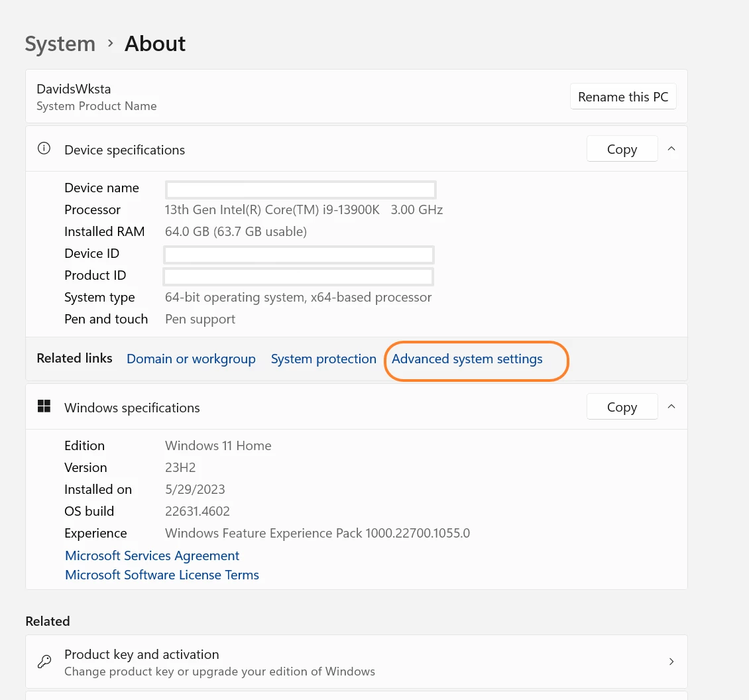Open Microsoft Software License Terms link
749x700 pixels.
click(x=162, y=575)
